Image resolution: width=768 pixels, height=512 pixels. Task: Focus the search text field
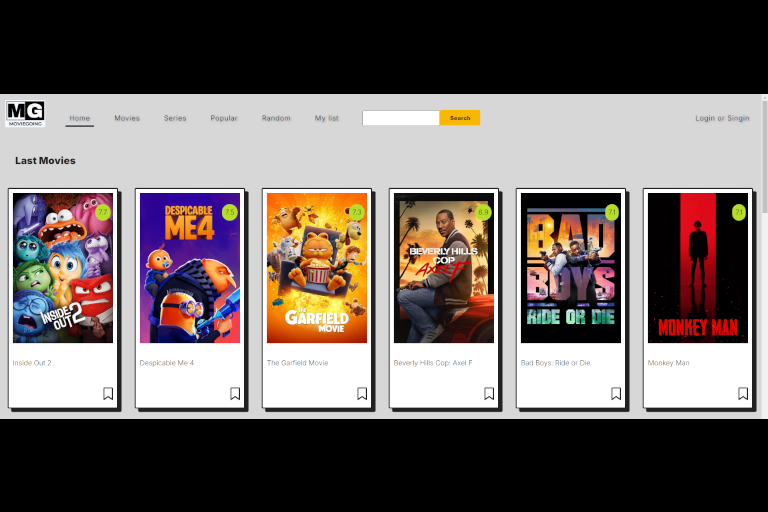coord(401,118)
